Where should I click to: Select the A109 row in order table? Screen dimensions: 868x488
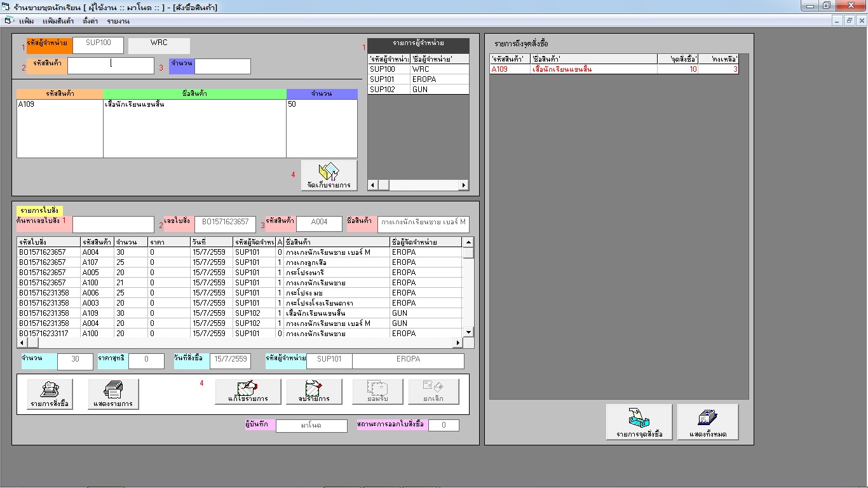[240, 313]
